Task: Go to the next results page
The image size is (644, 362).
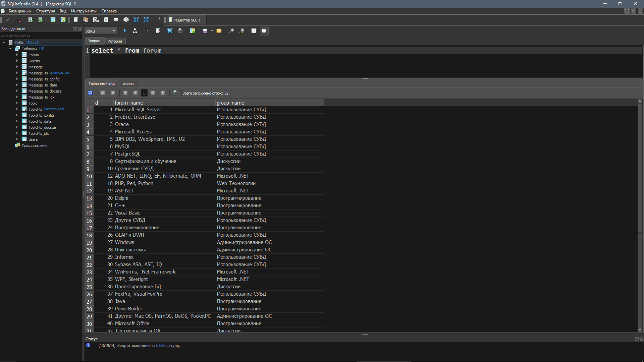Action: tap(153, 93)
